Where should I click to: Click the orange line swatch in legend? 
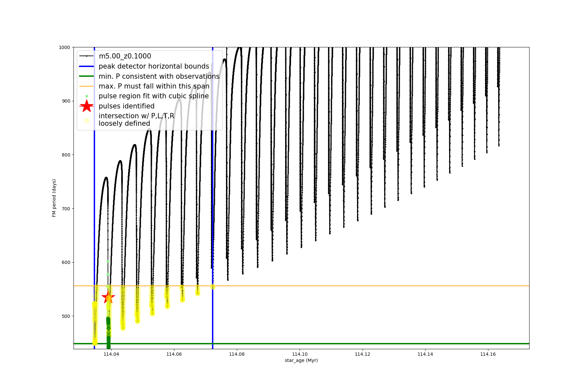[x=87, y=86]
